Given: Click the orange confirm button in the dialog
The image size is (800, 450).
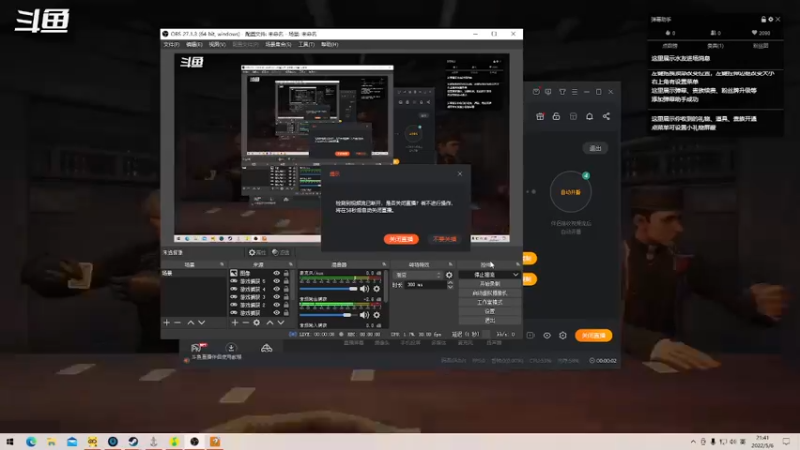Looking at the screenshot, I should (401, 239).
